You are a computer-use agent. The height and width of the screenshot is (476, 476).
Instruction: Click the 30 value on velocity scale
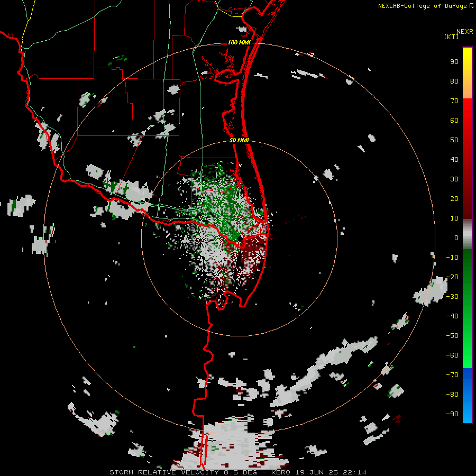(454, 179)
